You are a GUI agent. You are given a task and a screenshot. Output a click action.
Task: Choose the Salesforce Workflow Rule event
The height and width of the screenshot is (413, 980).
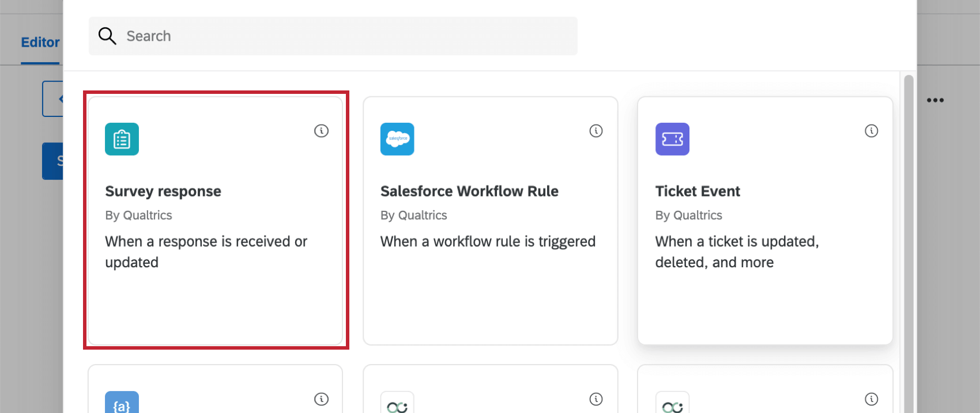point(469,191)
